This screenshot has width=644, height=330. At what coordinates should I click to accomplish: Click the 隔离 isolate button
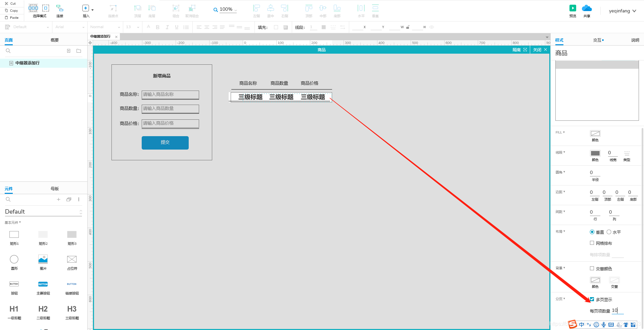pyautogui.click(x=520, y=50)
